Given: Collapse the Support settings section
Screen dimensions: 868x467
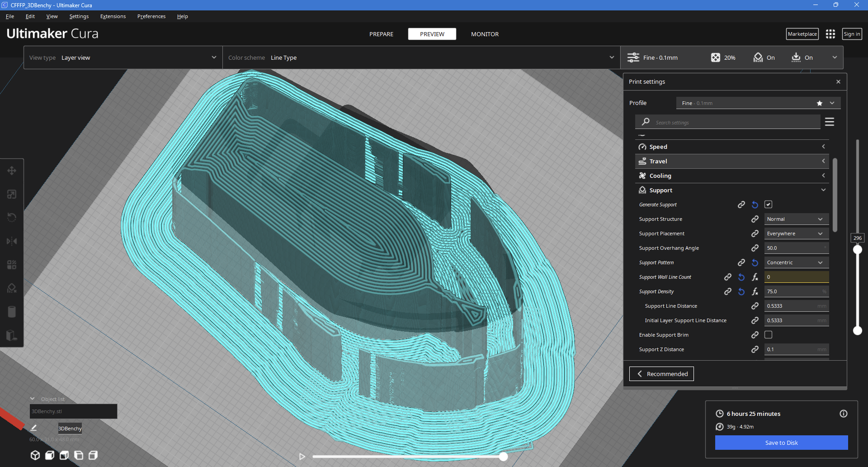Looking at the screenshot, I should (824, 190).
